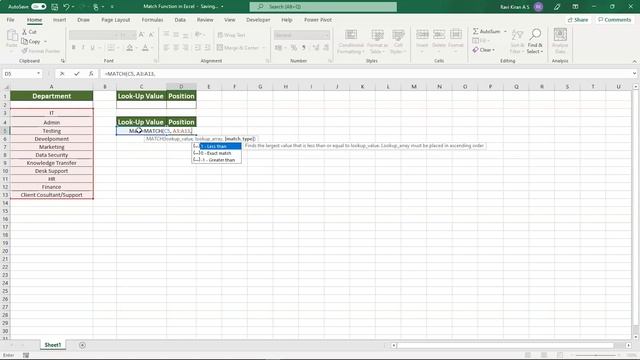This screenshot has height=360, width=640.
Task: Confirm the formula with the checkmark
Action: 77,73
